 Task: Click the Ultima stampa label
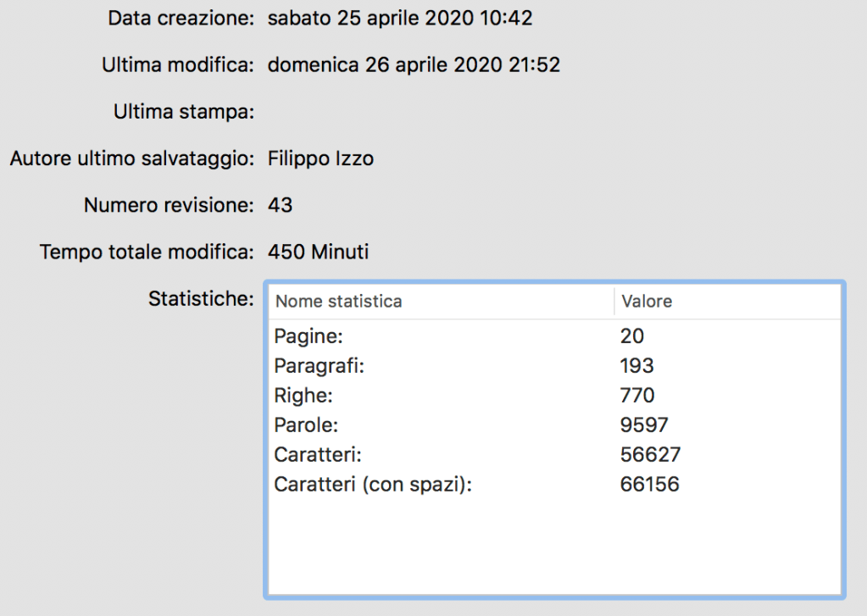tap(184, 112)
